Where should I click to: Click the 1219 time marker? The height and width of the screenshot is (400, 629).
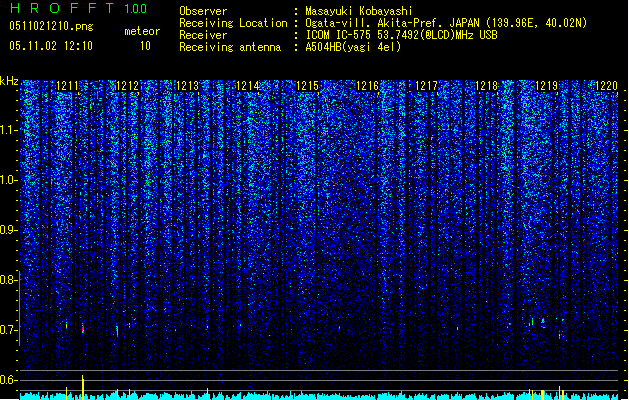pyautogui.click(x=547, y=86)
